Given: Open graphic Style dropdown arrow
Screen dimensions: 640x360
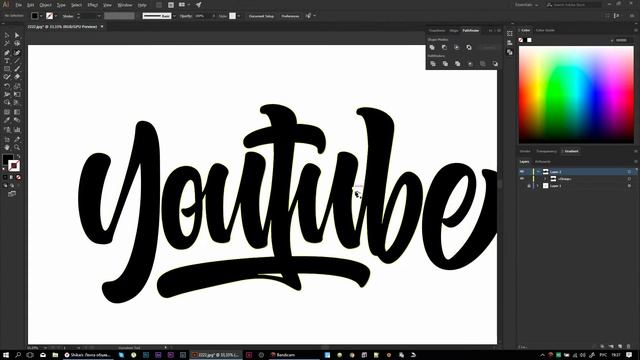Looking at the screenshot, I should [238, 16].
